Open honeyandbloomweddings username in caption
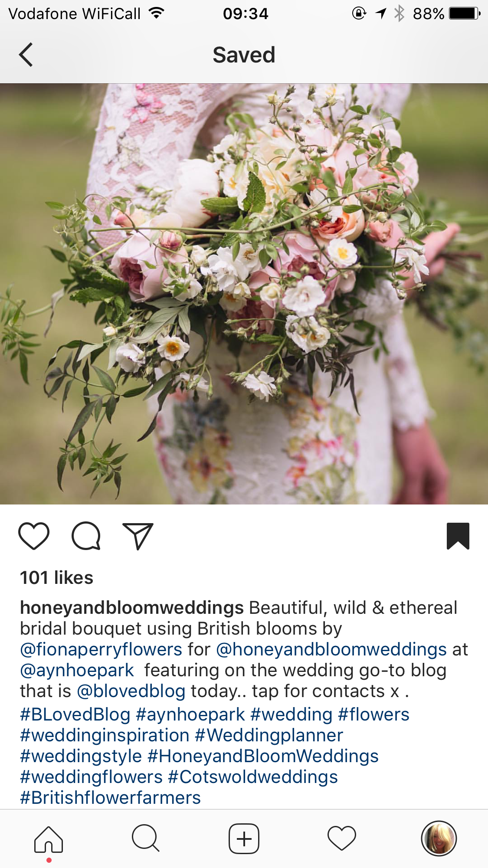The image size is (488, 868). pos(132,608)
